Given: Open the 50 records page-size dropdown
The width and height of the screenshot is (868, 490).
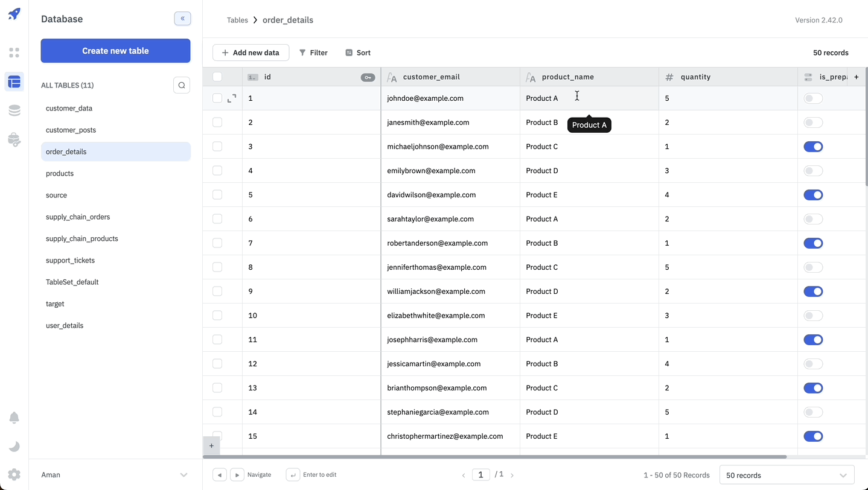Looking at the screenshot, I should click(787, 475).
